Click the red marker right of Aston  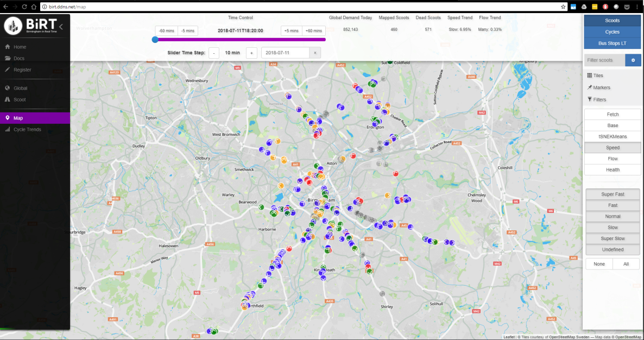coord(353,156)
